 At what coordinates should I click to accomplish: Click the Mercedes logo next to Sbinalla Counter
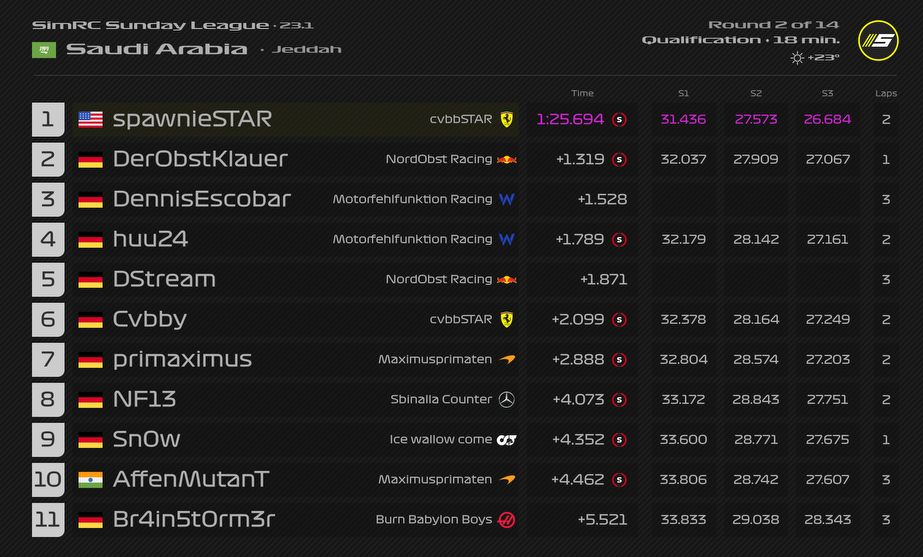[507, 399]
